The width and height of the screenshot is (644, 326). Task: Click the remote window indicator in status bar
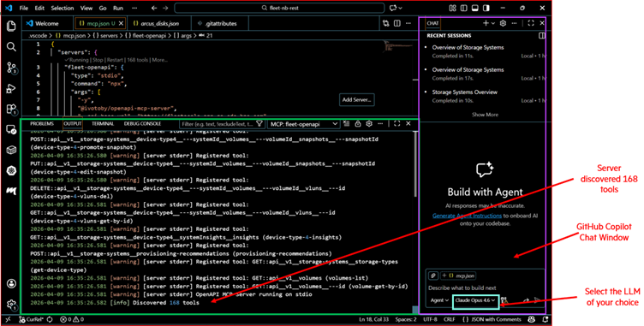(x=9, y=319)
